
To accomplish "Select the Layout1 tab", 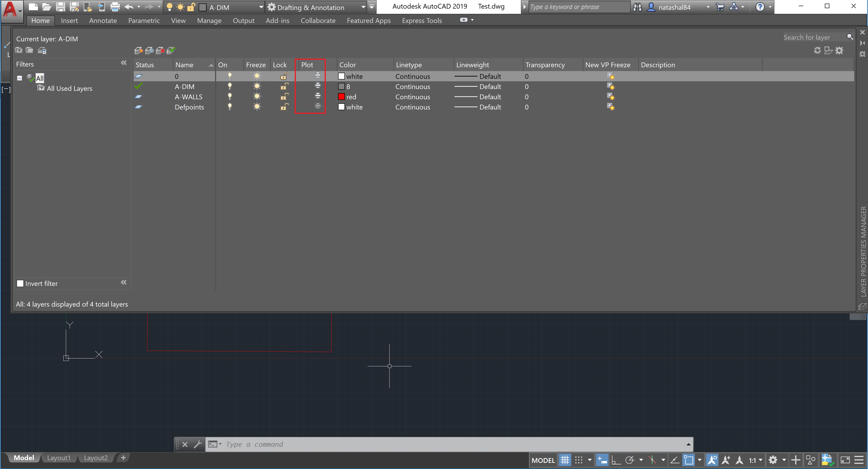I will pos(59,458).
